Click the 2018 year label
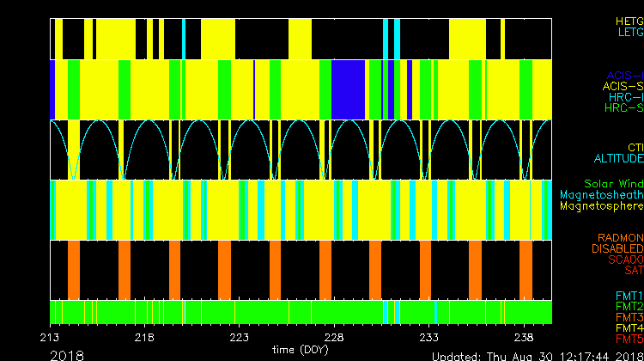This screenshot has height=361, width=644. [x=67, y=354]
